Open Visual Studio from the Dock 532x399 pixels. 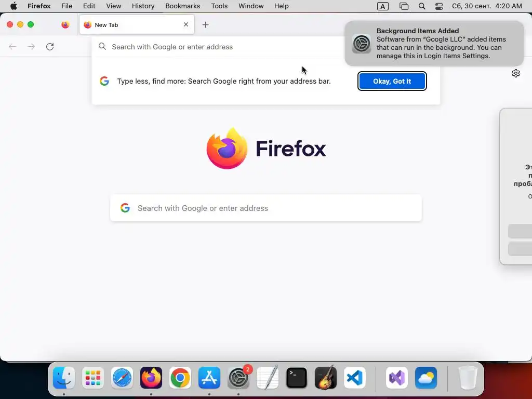397,378
